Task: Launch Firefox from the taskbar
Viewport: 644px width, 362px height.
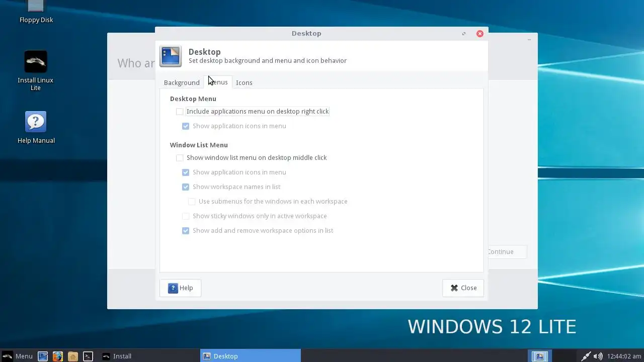Action: pyautogui.click(x=58, y=356)
